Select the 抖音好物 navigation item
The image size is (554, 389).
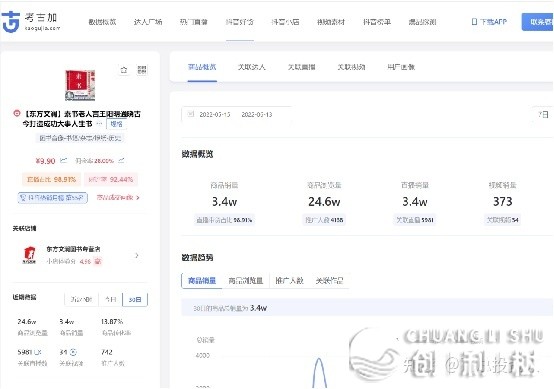coord(240,22)
